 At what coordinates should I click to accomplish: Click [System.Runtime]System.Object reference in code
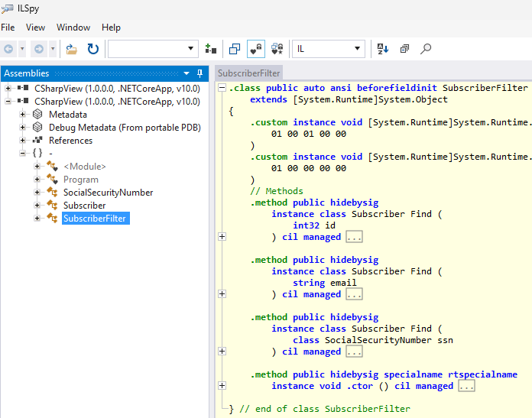tap(370, 99)
